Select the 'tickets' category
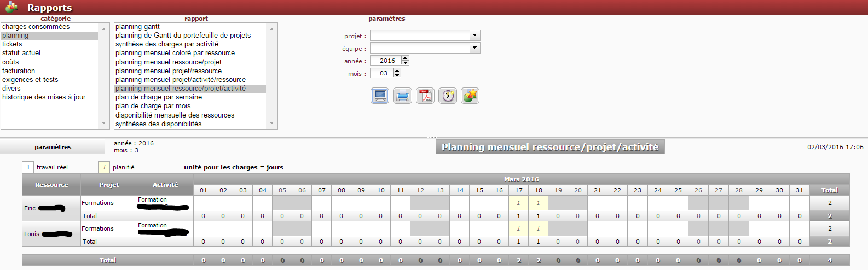The width and height of the screenshot is (868, 270). pos(49,44)
